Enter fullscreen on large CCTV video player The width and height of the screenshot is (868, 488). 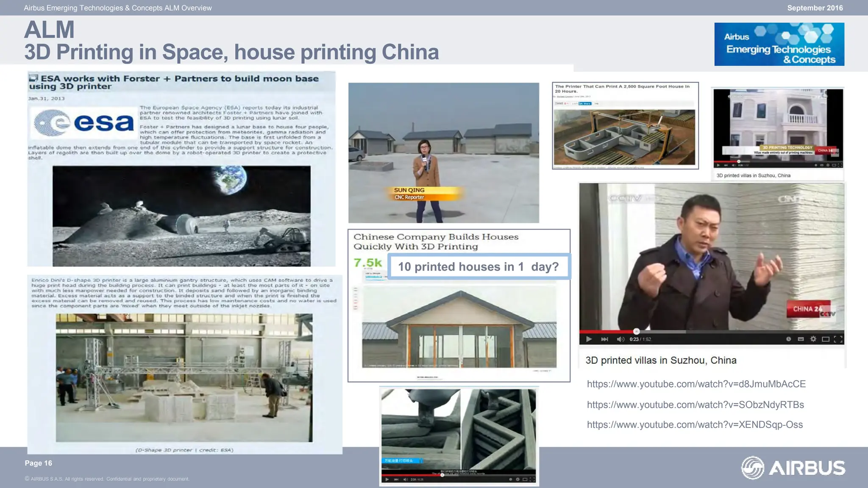coord(838,339)
